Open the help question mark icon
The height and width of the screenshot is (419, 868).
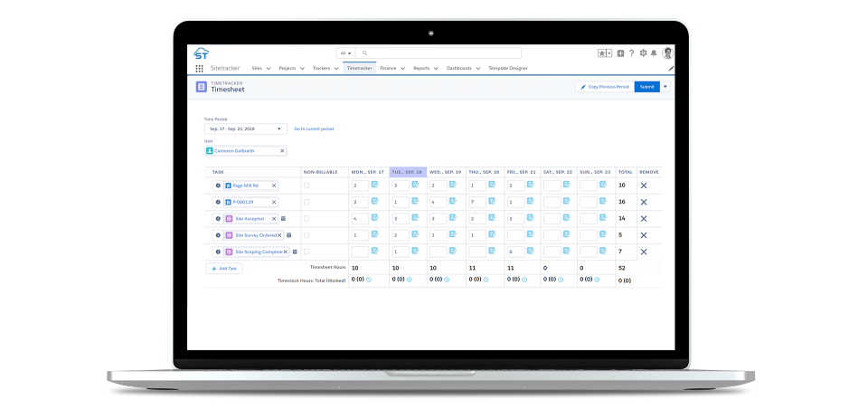(x=632, y=53)
